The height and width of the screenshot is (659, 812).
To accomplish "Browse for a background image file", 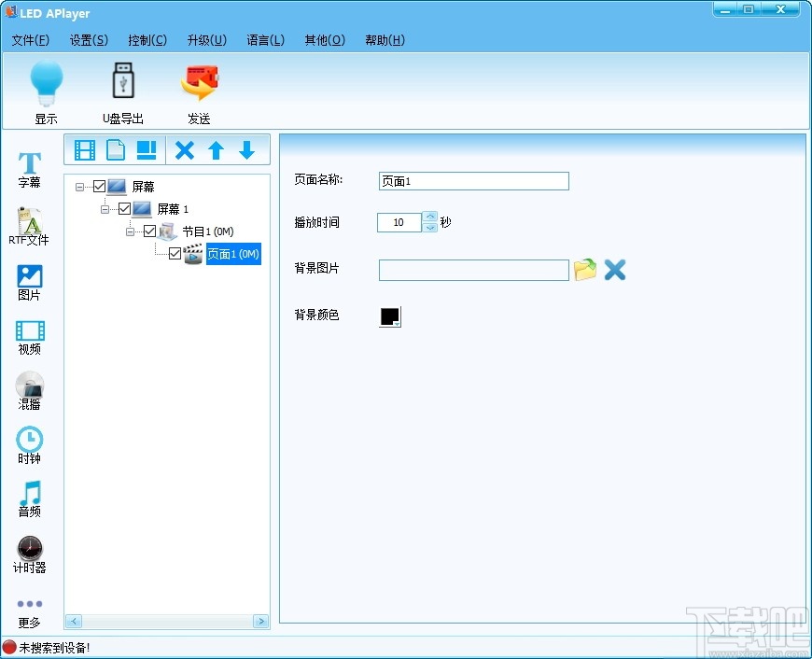I will click(x=585, y=270).
